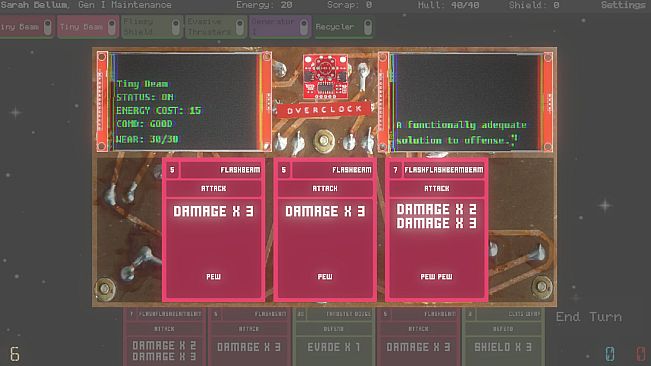Click the red Overclock chip icon

[x=326, y=77]
